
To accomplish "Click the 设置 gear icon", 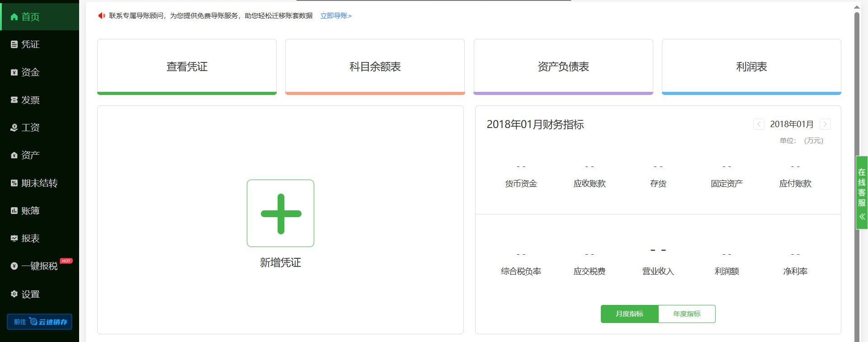I will [14, 294].
